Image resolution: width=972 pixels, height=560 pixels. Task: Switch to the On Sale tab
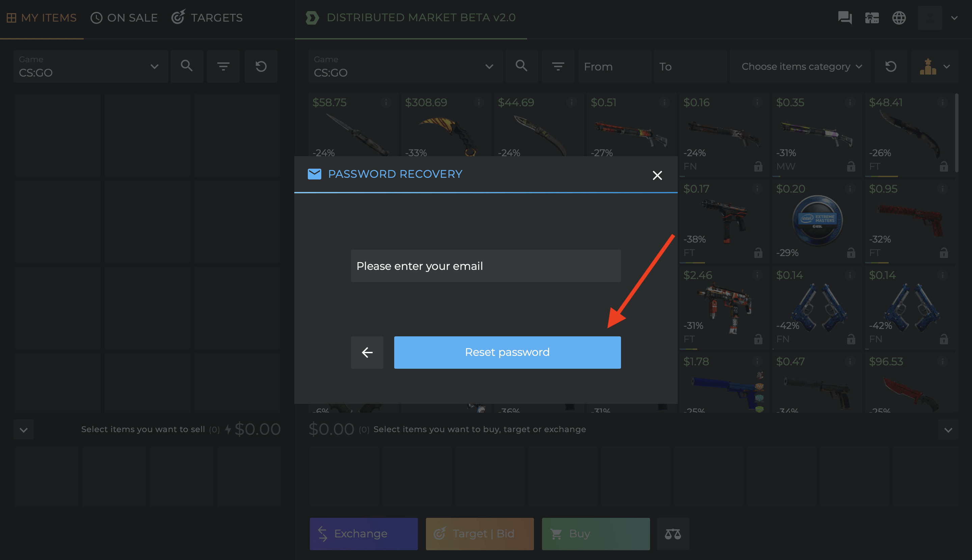pyautogui.click(x=124, y=18)
